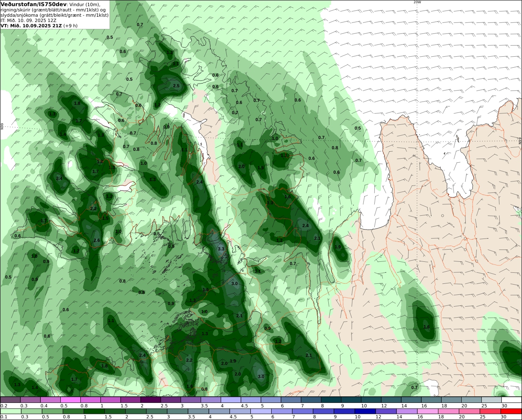Screen dimensions: 522x420
Task: Select the light grey 25–30 snow legend swatch
Action: pyautogui.click(x=491, y=400)
